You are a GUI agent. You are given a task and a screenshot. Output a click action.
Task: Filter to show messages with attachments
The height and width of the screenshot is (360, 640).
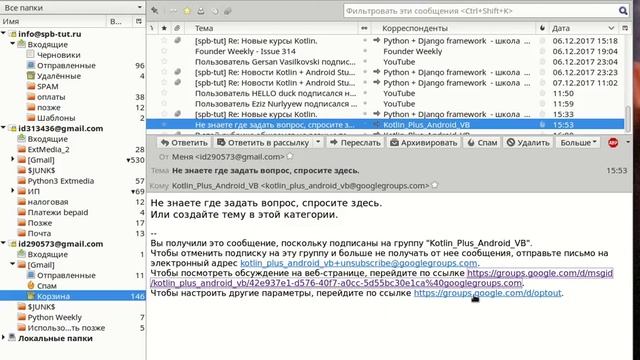(x=228, y=11)
